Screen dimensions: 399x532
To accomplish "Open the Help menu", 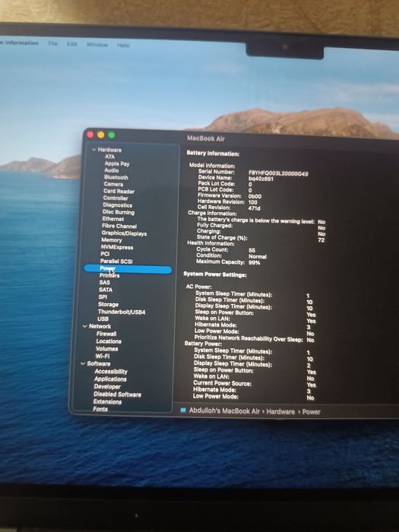I will coord(123,45).
